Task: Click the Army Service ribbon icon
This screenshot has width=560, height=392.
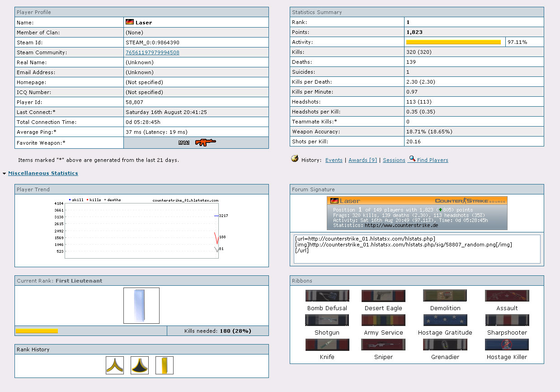Action: coord(383,321)
